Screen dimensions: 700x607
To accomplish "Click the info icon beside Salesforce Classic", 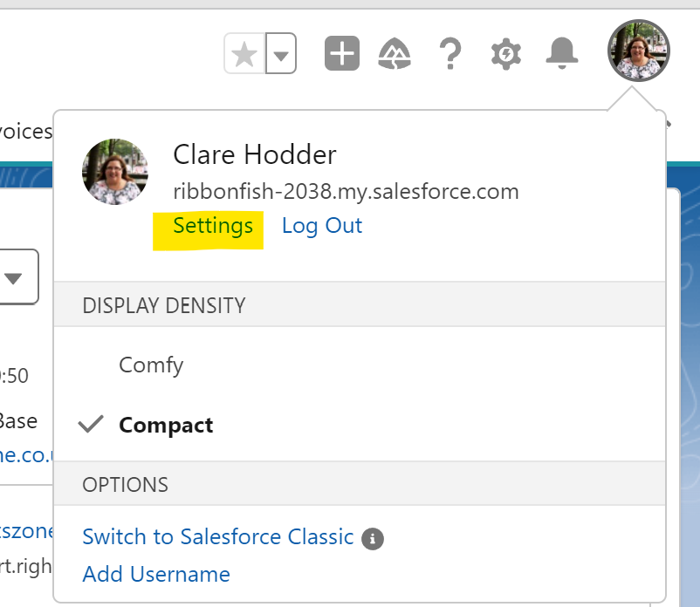I will 373,538.
